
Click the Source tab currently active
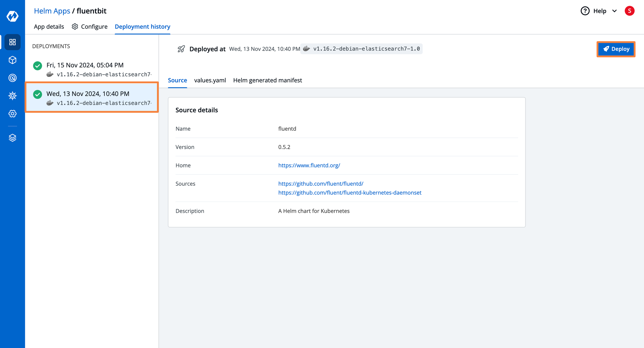[178, 80]
